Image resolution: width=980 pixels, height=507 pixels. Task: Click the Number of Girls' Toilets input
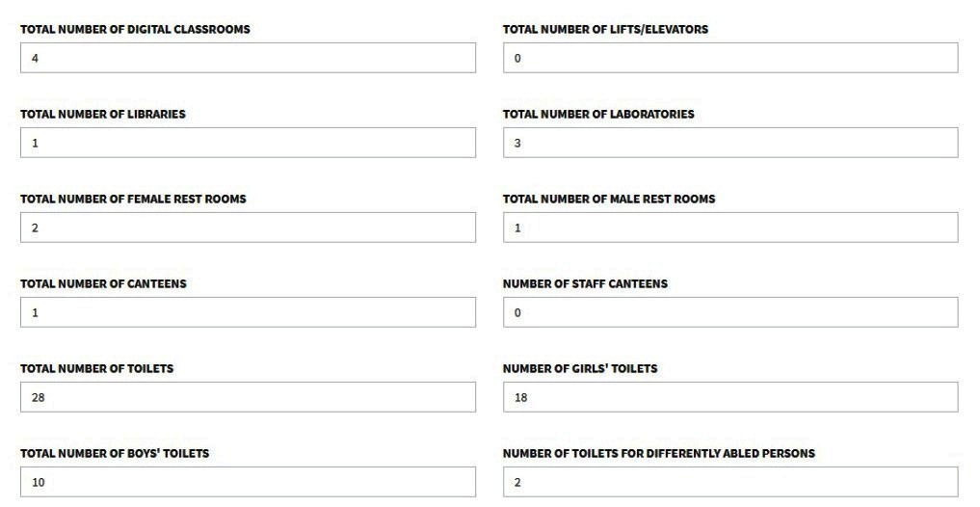coord(730,397)
